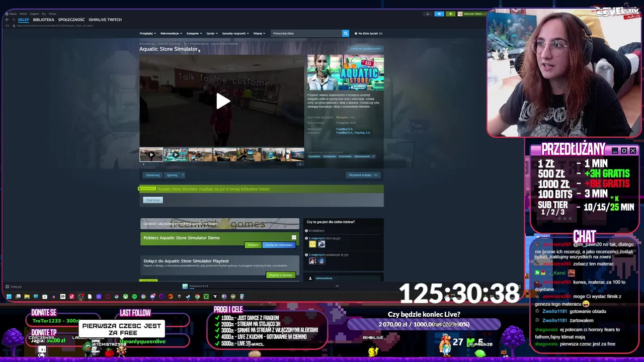Image resolution: width=644 pixels, height=362 pixels.
Task: Click the Zarządzanie tag
Action: pyautogui.click(x=330, y=156)
